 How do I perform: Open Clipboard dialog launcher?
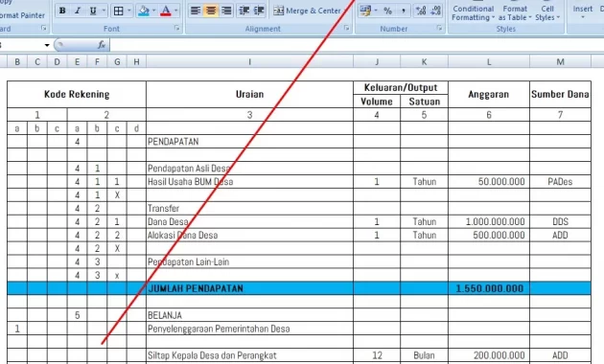coord(44,28)
